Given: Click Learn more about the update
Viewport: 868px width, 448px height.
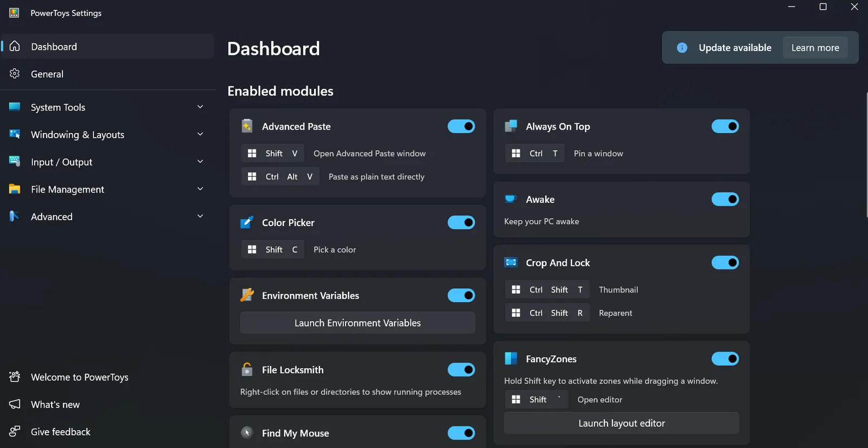Looking at the screenshot, I should pos(815,48).
